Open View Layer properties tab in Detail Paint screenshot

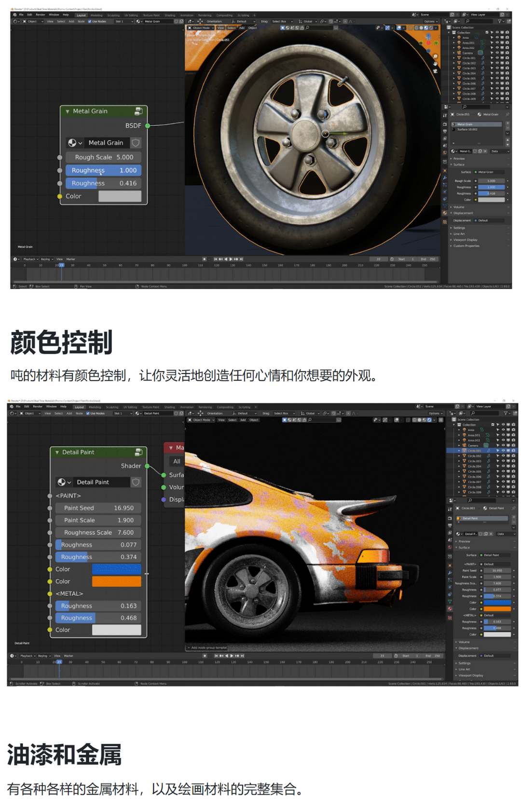pos(450,533)
